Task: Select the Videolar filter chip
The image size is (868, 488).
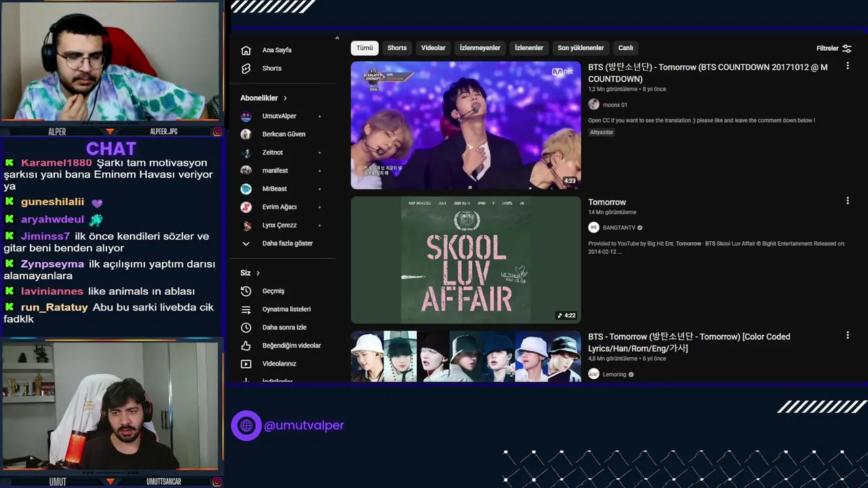Action: pyautogui.click(x=433, y=48)
